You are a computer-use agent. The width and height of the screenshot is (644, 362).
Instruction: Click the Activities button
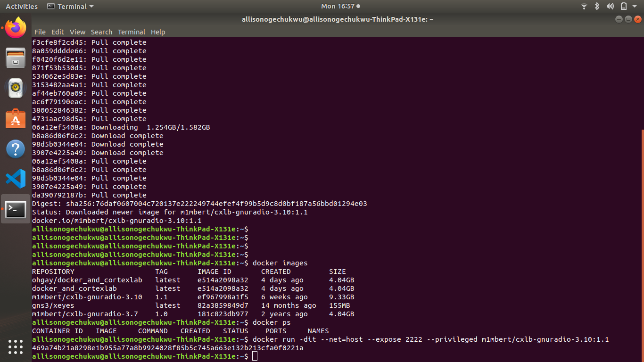pos(22,7)
